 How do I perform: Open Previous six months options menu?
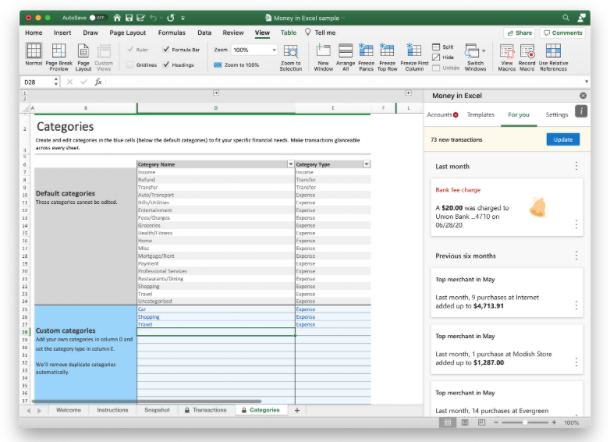tap(576, 256)
